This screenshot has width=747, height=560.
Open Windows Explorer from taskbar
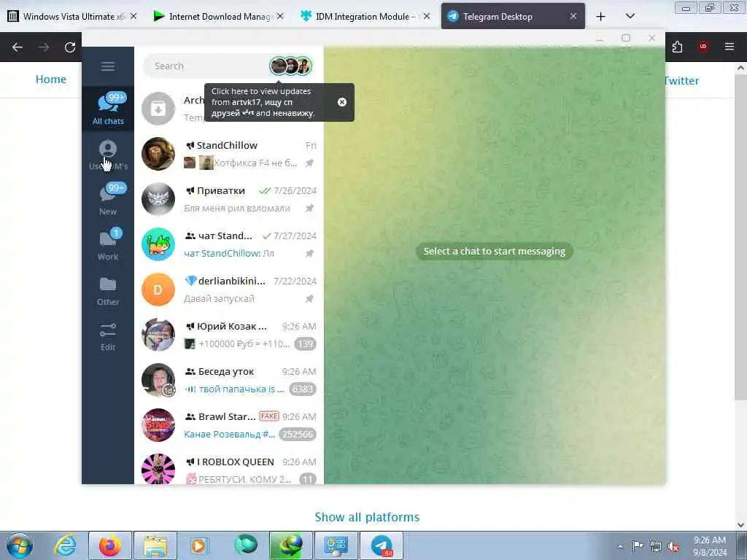(155, 545)
